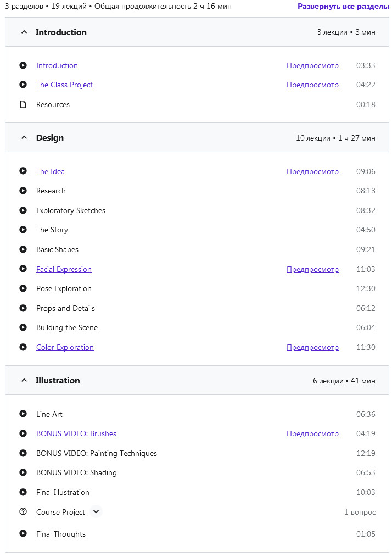Open The Class Project lecture link
This screenshot has height=557, width=392.
(x=64, y=85)
